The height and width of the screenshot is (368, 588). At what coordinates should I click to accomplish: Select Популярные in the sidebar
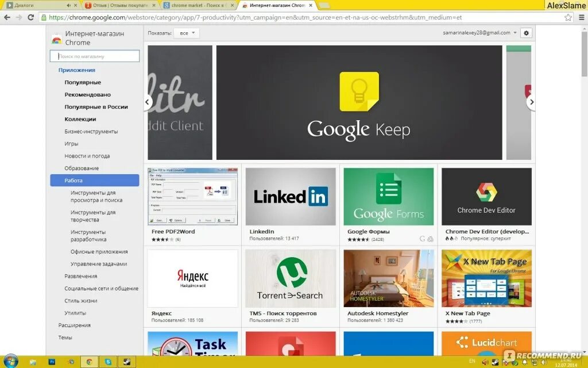pyautogui.click(x=83, y=82)
